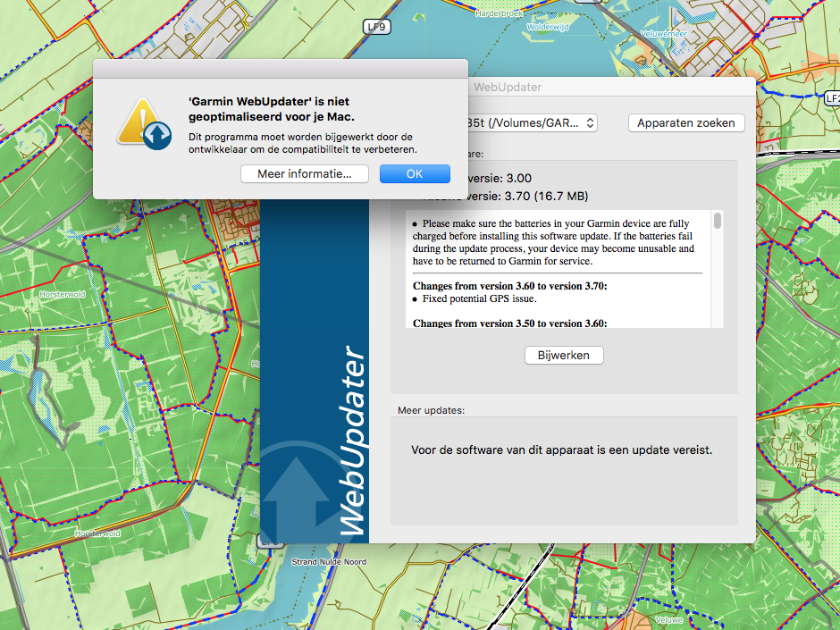Click the WebUpdater window title bar

pos(608,87)
